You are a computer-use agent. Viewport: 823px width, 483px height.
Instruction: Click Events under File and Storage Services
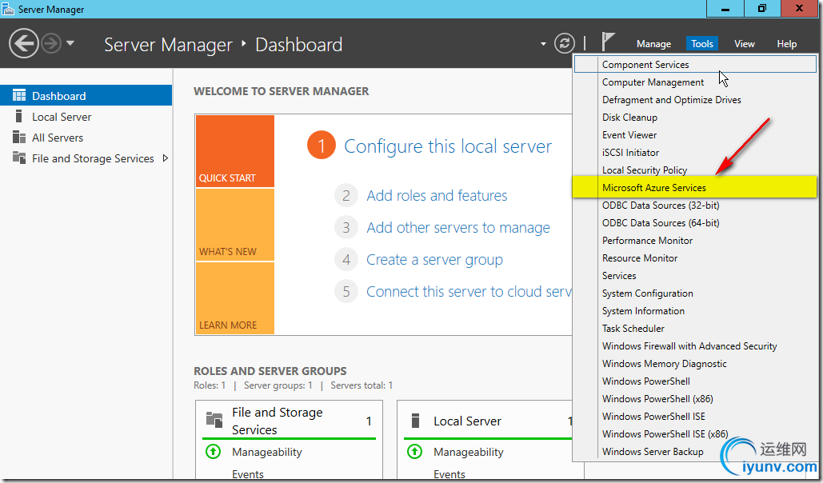tap(248, 474)
